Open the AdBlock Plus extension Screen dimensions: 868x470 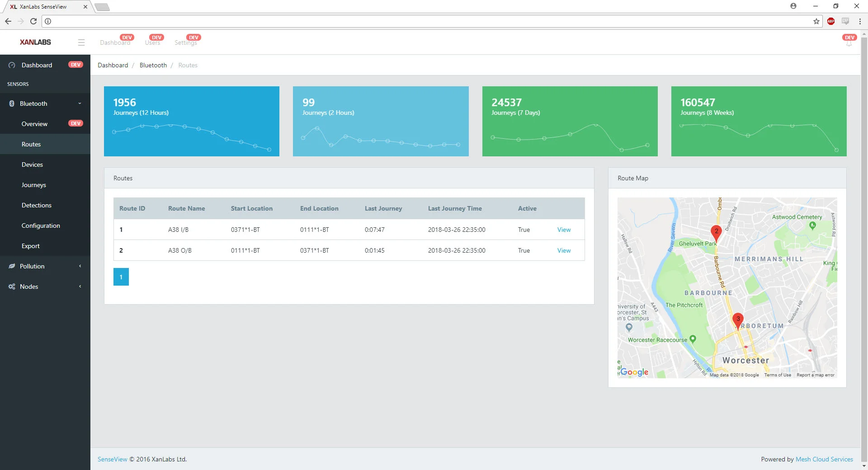831,21
